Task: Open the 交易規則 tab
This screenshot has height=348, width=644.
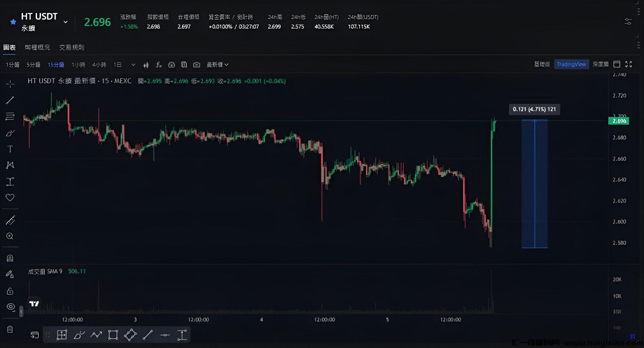Action: (72, 47)
